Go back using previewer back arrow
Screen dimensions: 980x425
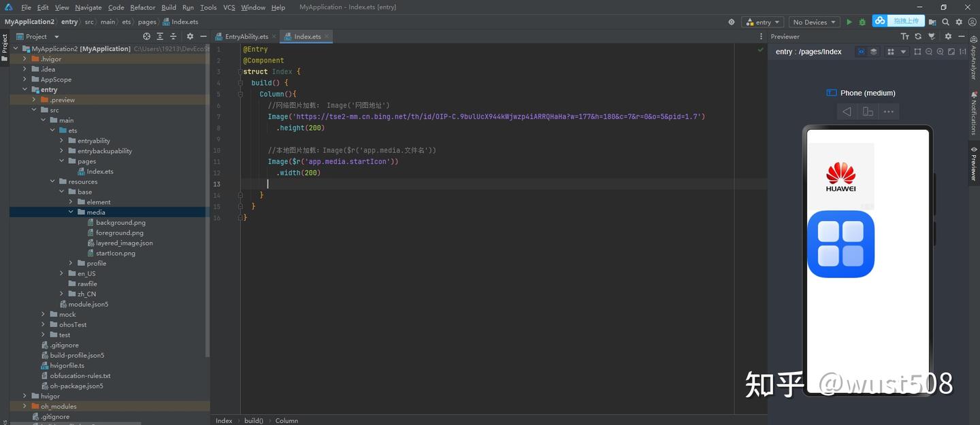(x=847, y=112)
